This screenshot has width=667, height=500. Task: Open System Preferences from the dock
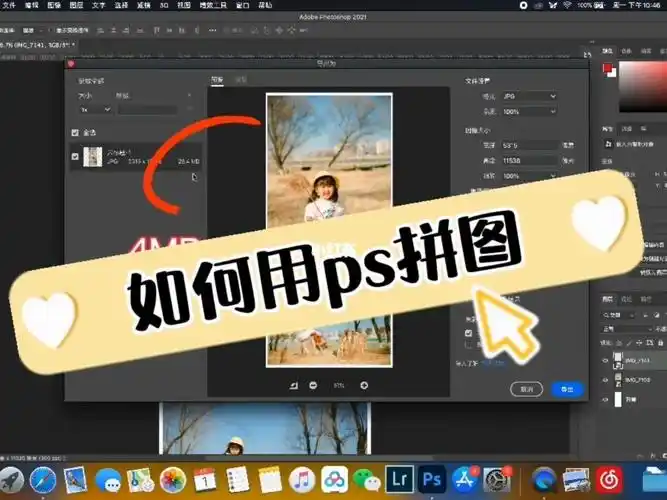[496, 480]
